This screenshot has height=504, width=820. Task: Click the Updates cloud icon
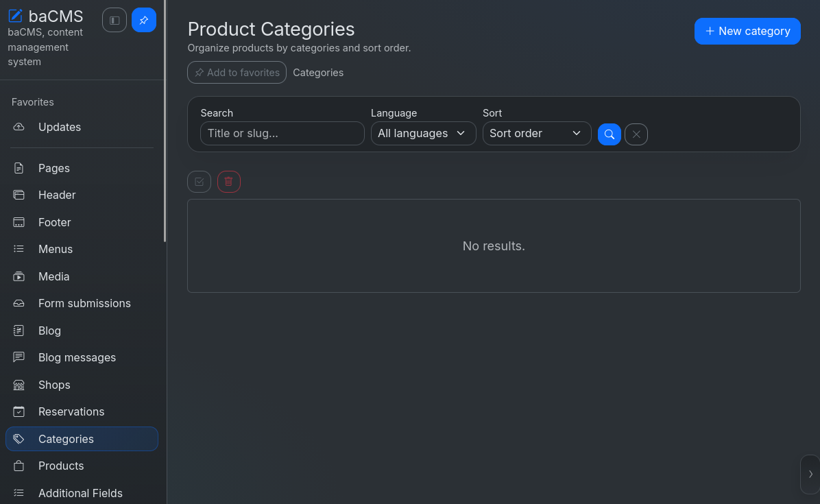(19, 127)
